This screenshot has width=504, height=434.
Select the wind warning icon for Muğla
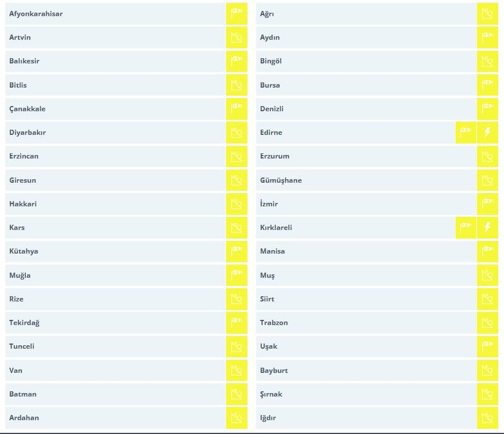[236, 275]
